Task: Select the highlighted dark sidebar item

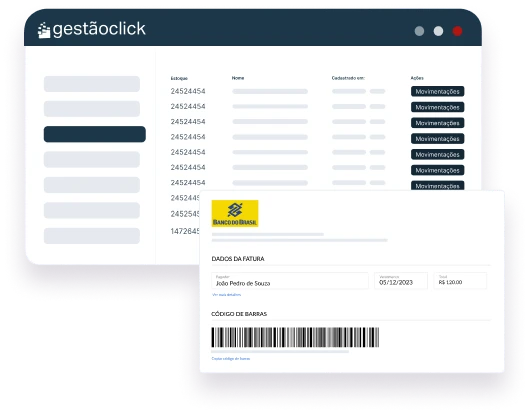Action: [95, 134]
